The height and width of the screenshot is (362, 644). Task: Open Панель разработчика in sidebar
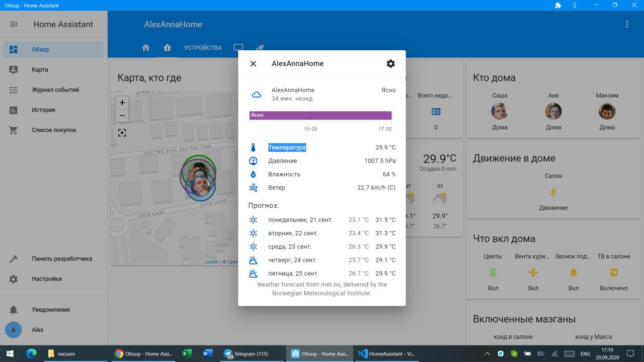pos(54,258)
